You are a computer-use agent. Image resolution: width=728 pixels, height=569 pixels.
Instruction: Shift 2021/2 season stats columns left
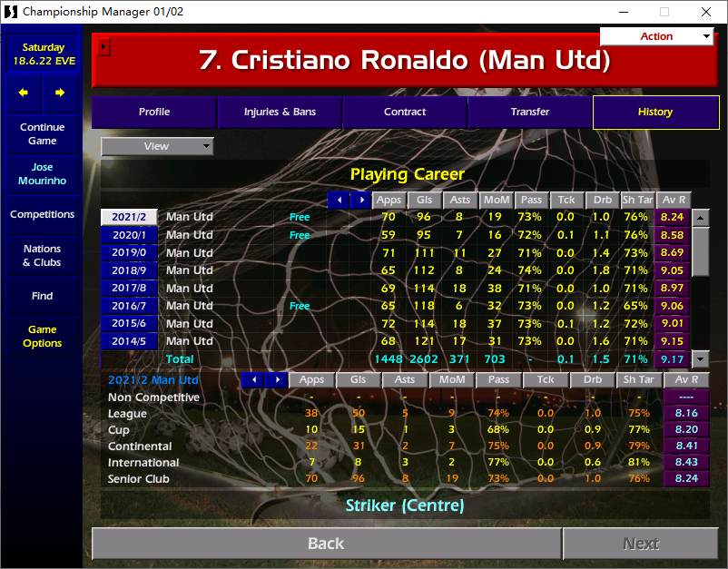point(253,379)
